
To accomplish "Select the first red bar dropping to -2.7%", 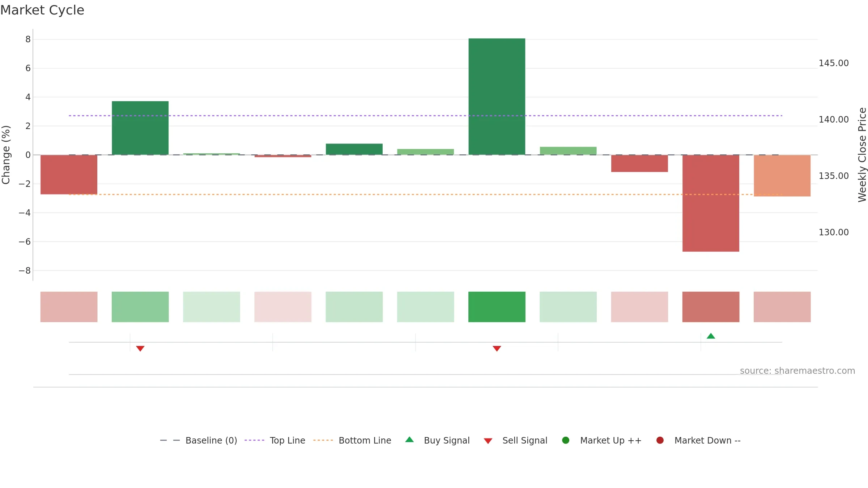I will (69, 175).
